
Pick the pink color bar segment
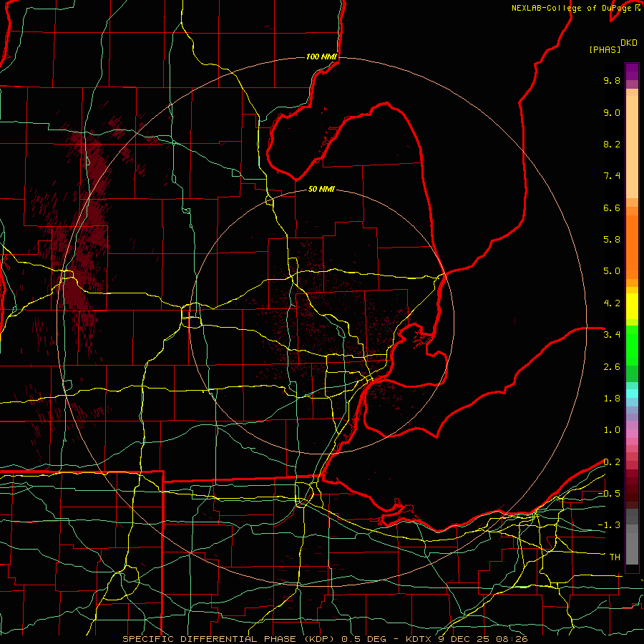632,434
